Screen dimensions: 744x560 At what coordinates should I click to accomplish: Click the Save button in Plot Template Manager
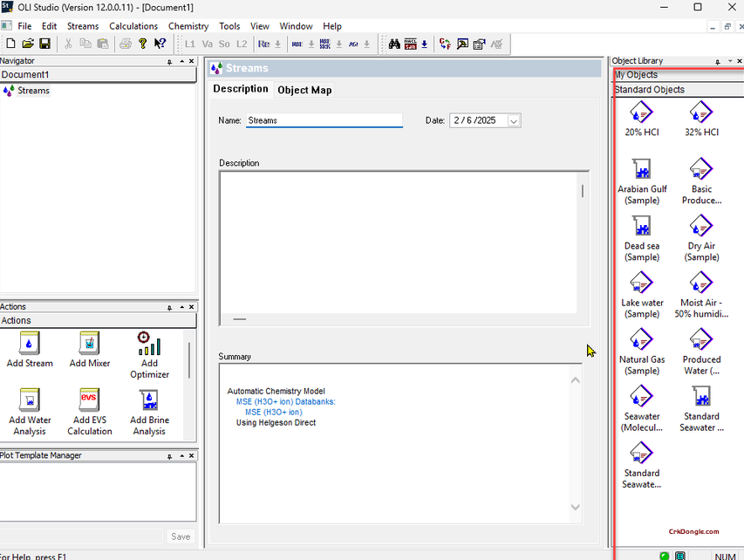(x=181, y=536)
